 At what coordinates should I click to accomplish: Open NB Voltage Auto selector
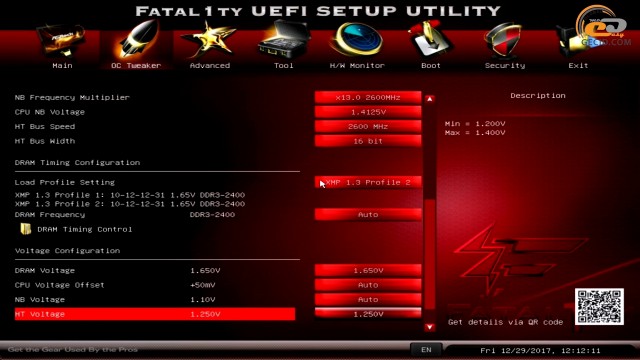[x=368, y=300]
